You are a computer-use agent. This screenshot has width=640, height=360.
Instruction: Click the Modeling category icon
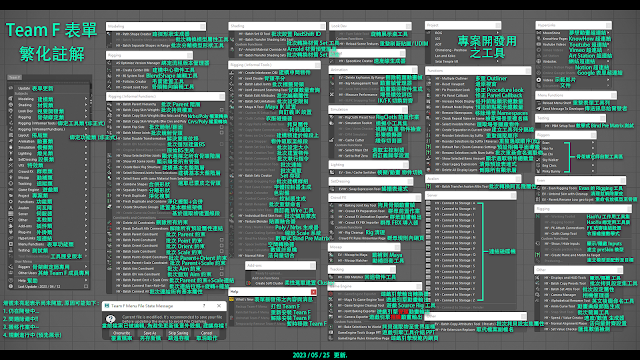click(11, 99)
